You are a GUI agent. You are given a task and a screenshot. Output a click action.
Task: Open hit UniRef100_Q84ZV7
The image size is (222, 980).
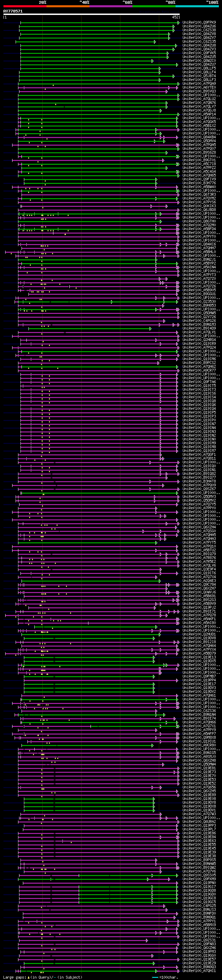[199, 38]
